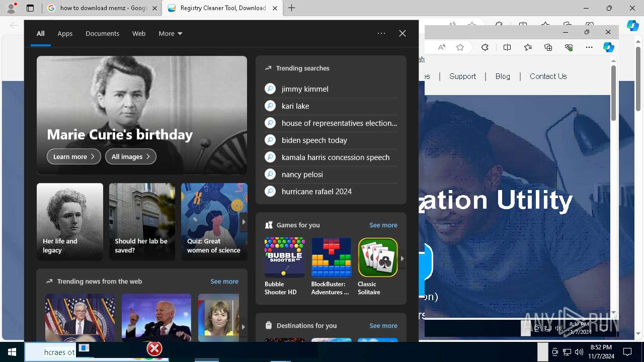
Task: Click the small window icon on taskbar
Action: click(x=84, y=348)
